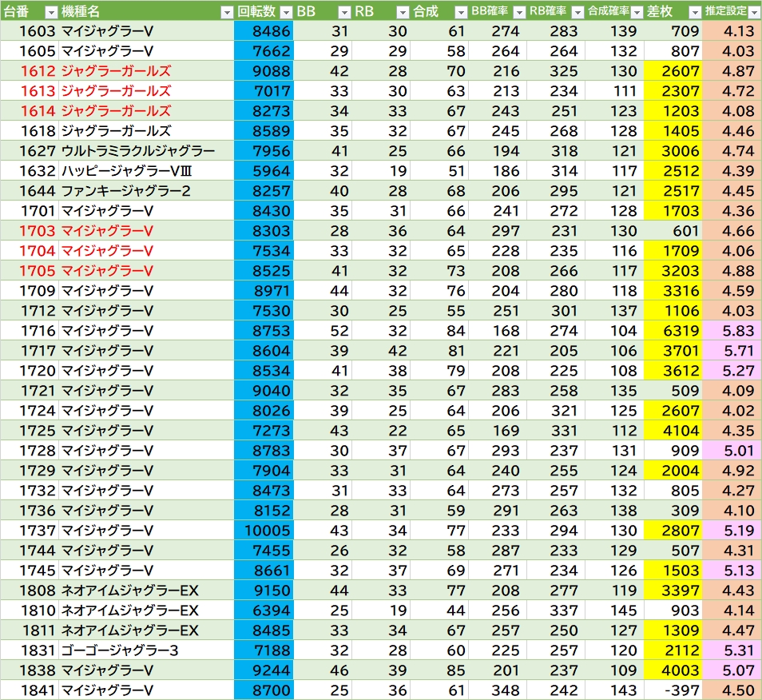Select the 台番 header cell
This screenshot has height=700, width=762.
(x=30, y=10)
